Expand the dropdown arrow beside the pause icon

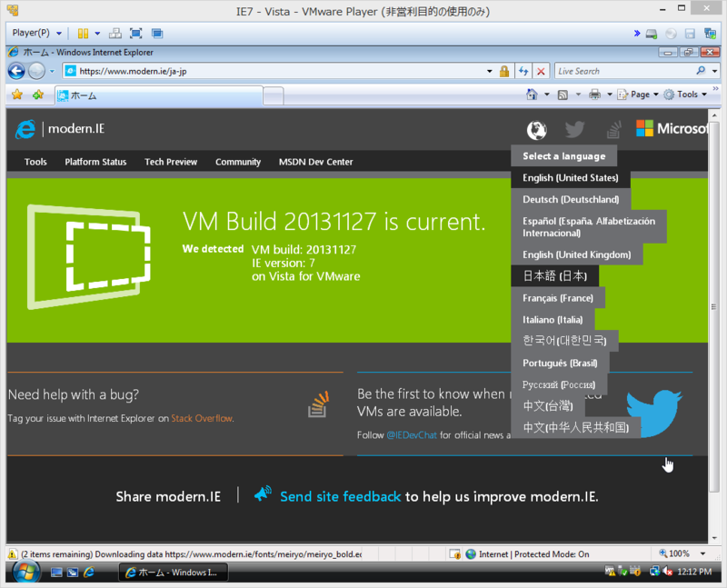point(97,34)
